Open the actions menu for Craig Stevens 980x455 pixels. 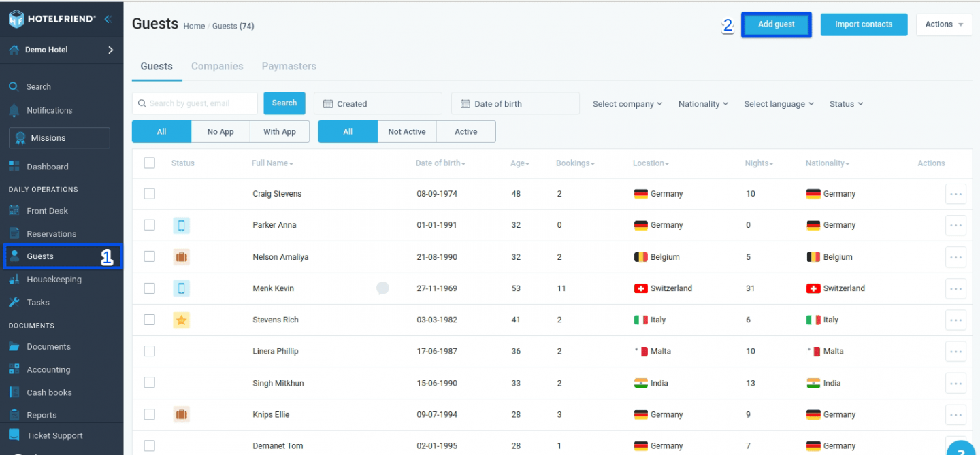tap(955, 194)
